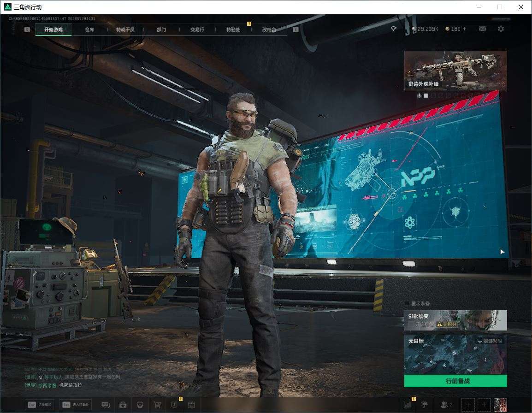Open the mail inbox envelope icon
Viewport: 532px width, 413px height.
click(482, 29)
